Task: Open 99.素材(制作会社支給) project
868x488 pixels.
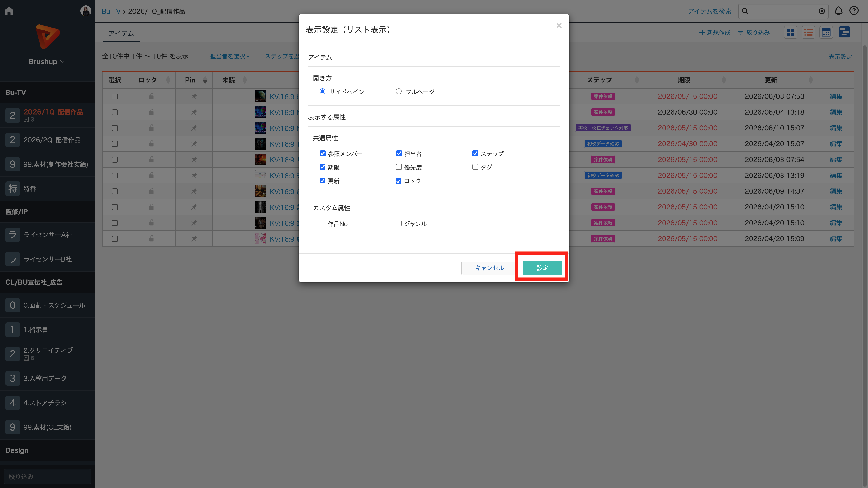Action: 47,164
